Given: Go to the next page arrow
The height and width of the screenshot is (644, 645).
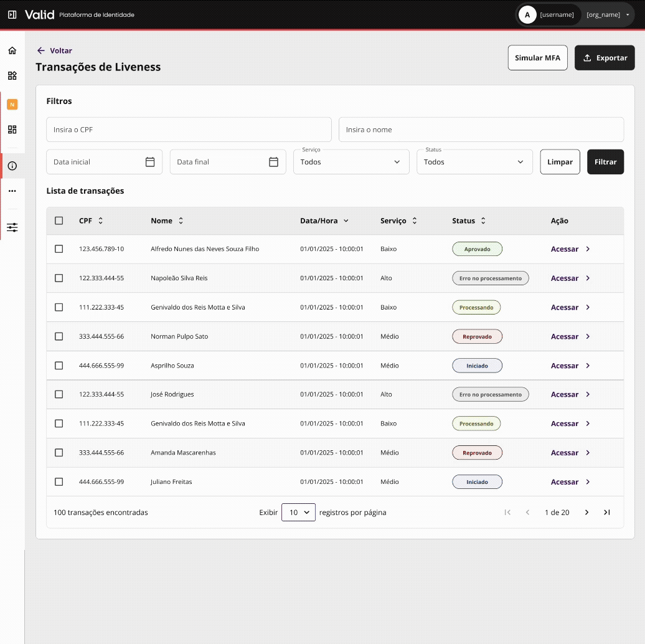Looking at the screenshot, I should 586,513.
